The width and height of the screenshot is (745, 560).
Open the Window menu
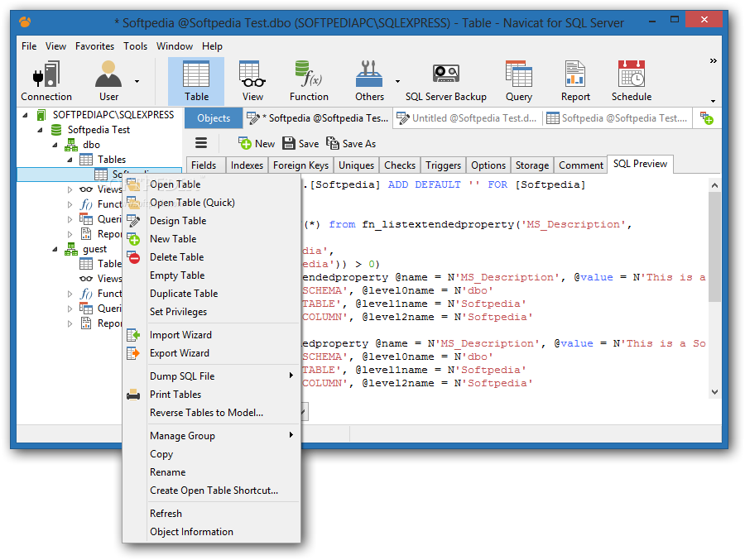175,46
